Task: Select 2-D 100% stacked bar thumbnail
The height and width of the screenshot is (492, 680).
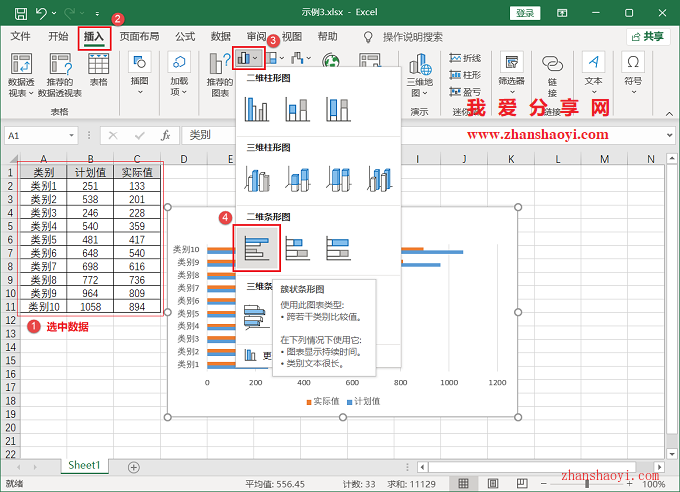Action: pos(338,248)
